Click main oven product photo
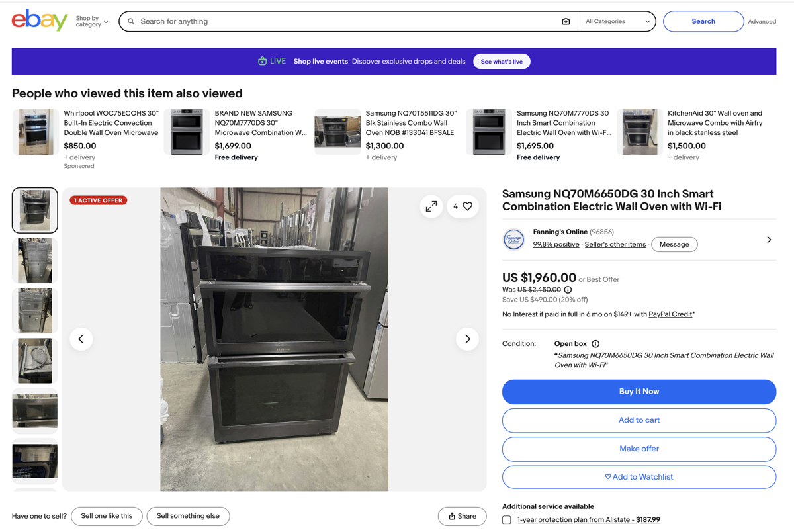Viewport: 794px width, 532px height. 274,339
